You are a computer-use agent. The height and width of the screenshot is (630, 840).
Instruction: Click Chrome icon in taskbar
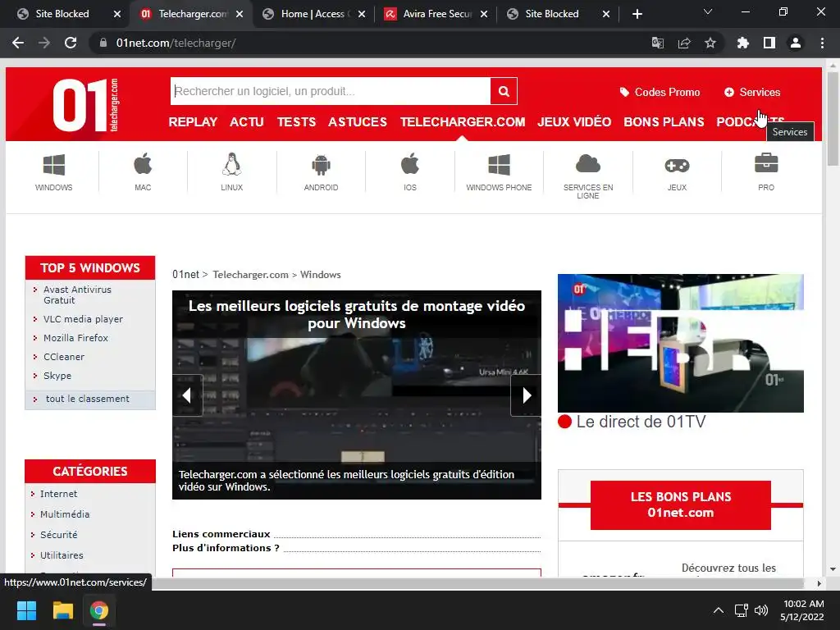[99, 610]
